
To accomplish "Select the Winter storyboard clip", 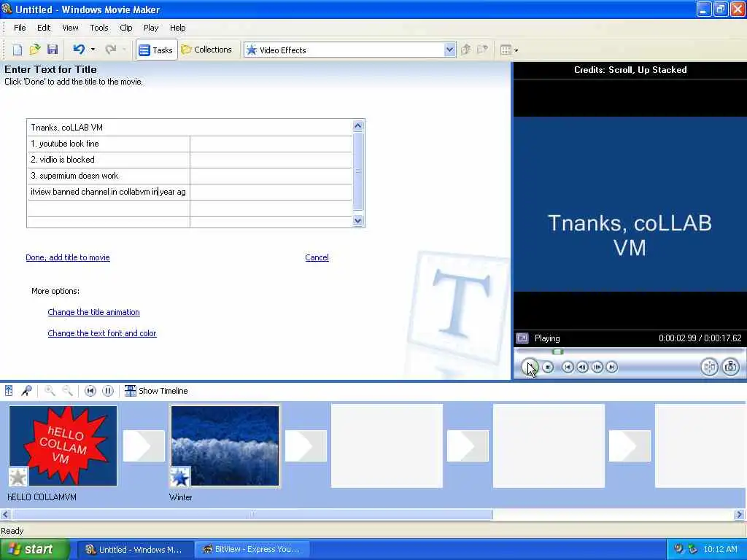I will point(225,446).
